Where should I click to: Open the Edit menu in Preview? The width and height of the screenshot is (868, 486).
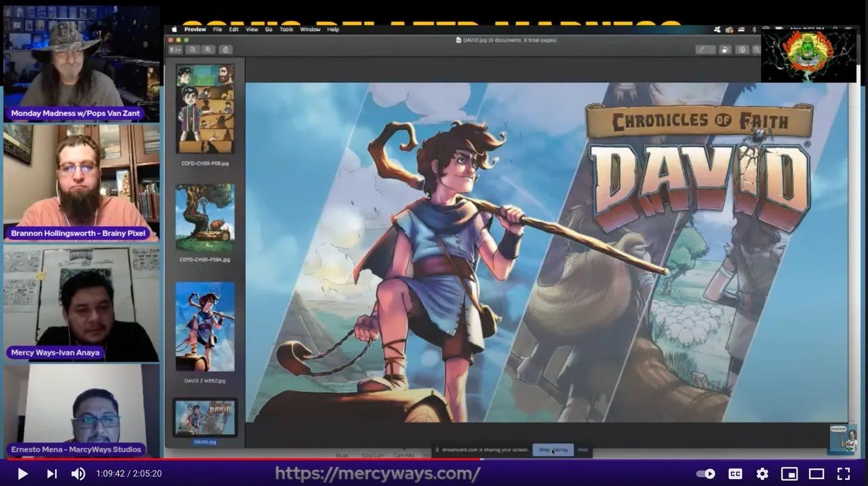(x=234, y=29)
